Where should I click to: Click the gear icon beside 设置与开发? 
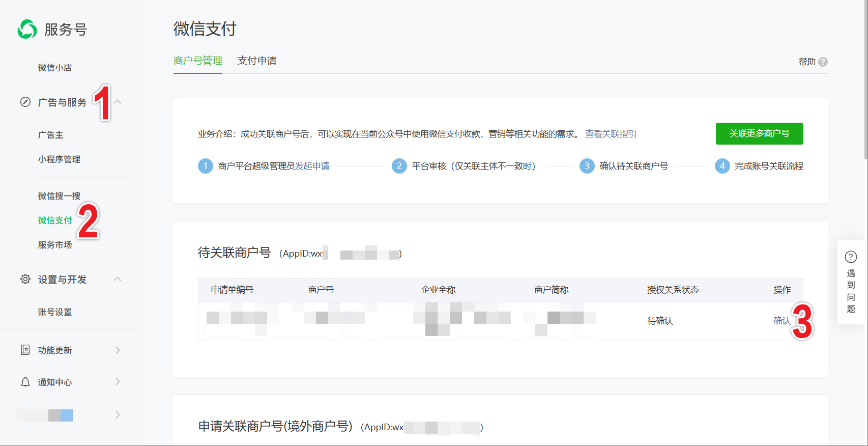pyautogui.click(x=25, y=279)
